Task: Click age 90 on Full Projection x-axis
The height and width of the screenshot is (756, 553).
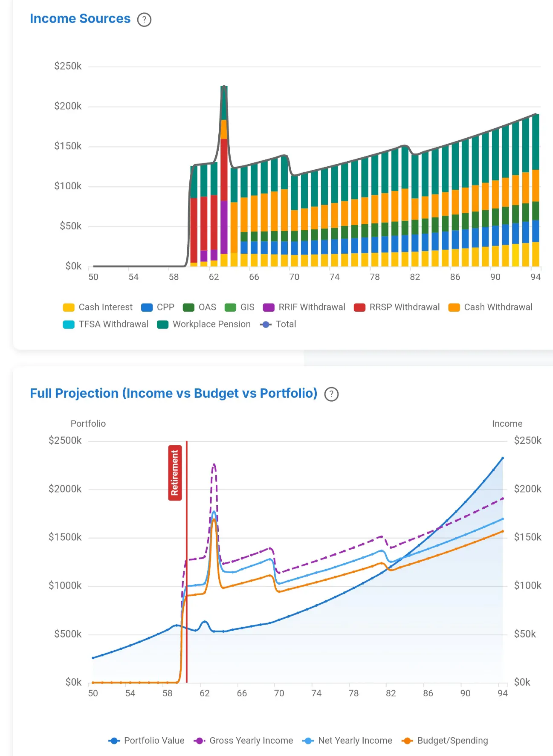Action: pyautogui.click(x=465, y=693)
